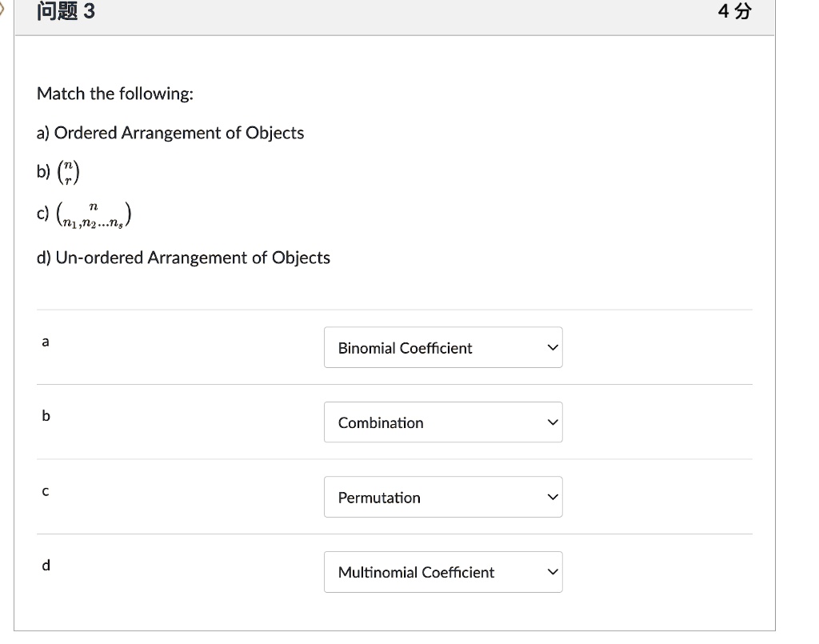Click the arrow icon left of 问题 3
Viewport: 819px width, 644px height.
point(3,11)
